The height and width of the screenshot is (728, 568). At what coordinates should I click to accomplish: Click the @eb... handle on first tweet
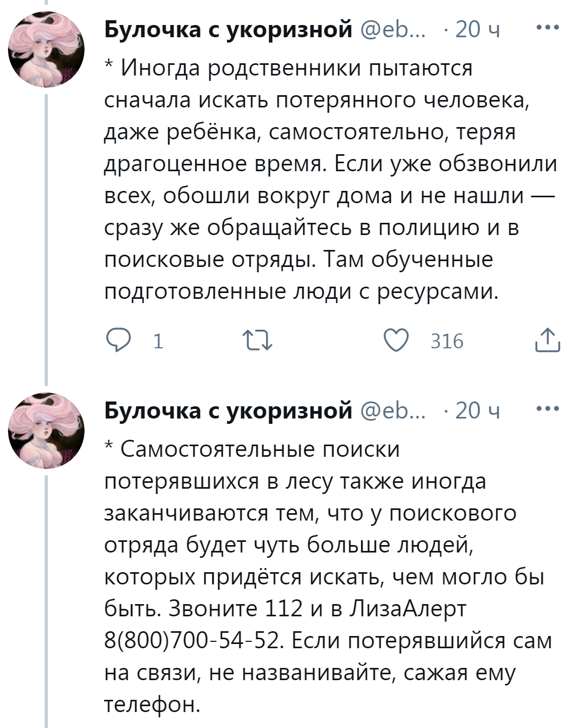393,29
